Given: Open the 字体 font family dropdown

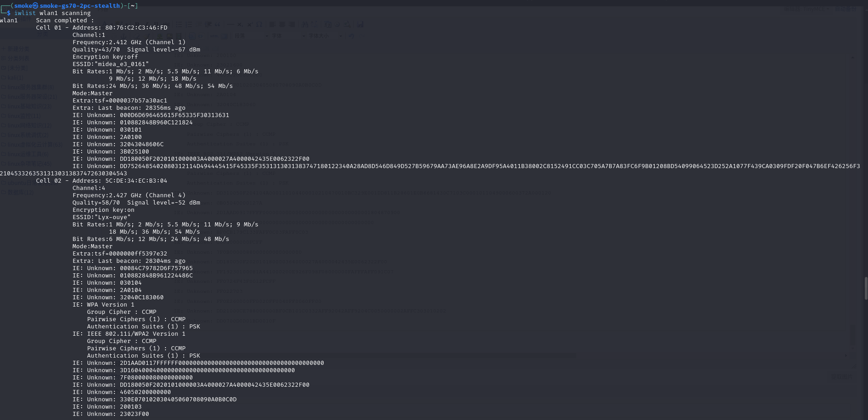Looking at the screenshot, I should coord(288,36).
